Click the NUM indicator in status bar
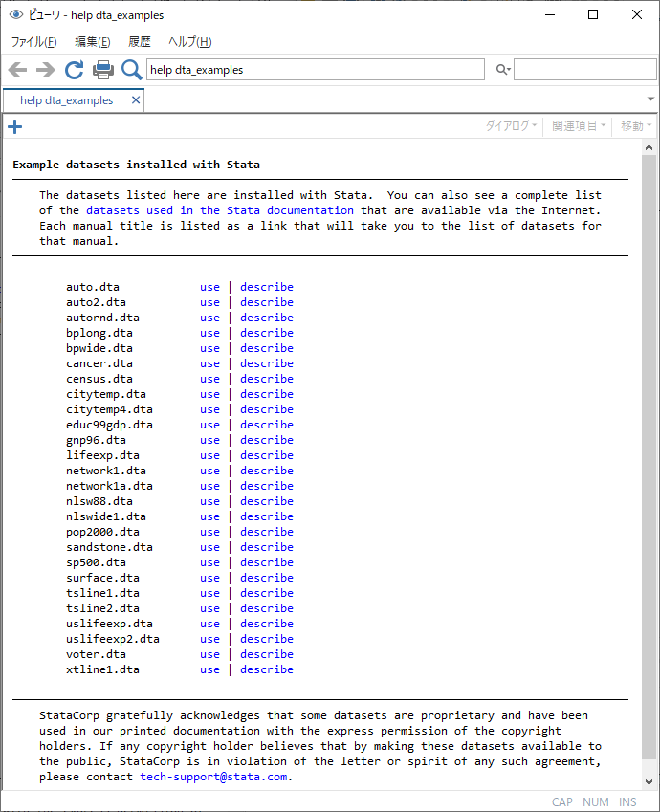Viewport: 660px width, 812px height. (596, 801)
